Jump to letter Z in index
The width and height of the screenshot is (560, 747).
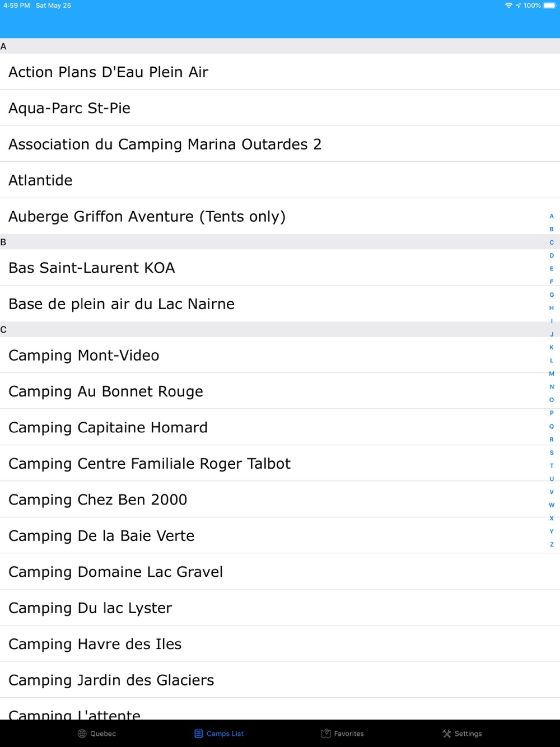click(552, 544)
